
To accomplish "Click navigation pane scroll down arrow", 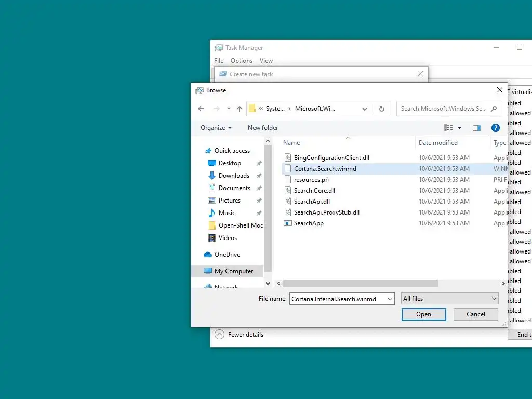I will [268, 283].
